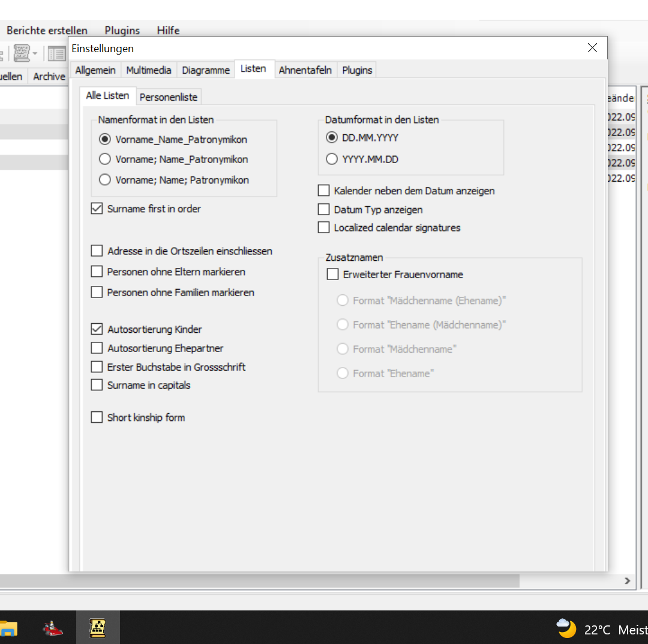Launch SuperTuxKart from the taskbar
Viewport: 648px width, 644px height.
tap(53, 628)
